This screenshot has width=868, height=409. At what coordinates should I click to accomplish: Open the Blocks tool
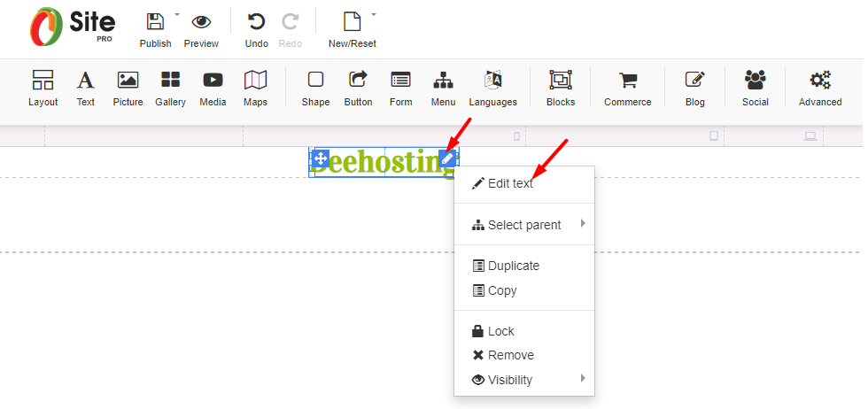click(561, 88)
